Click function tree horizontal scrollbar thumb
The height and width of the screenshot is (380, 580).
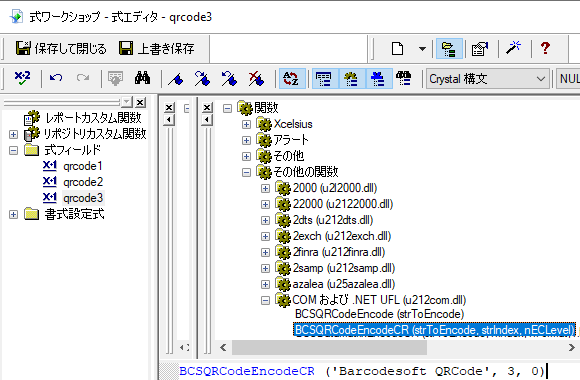point(329,347)
